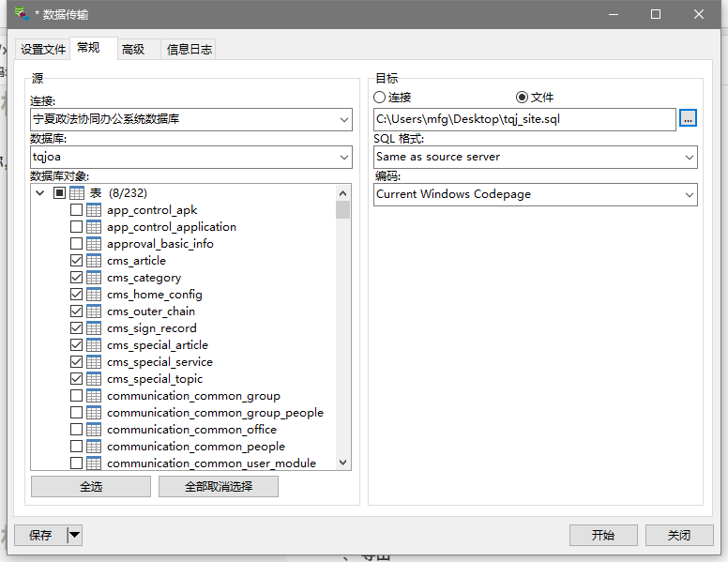This screenshot has width=728, height=562.
Task: Click the target file path input field
Action: pos(524,119)
